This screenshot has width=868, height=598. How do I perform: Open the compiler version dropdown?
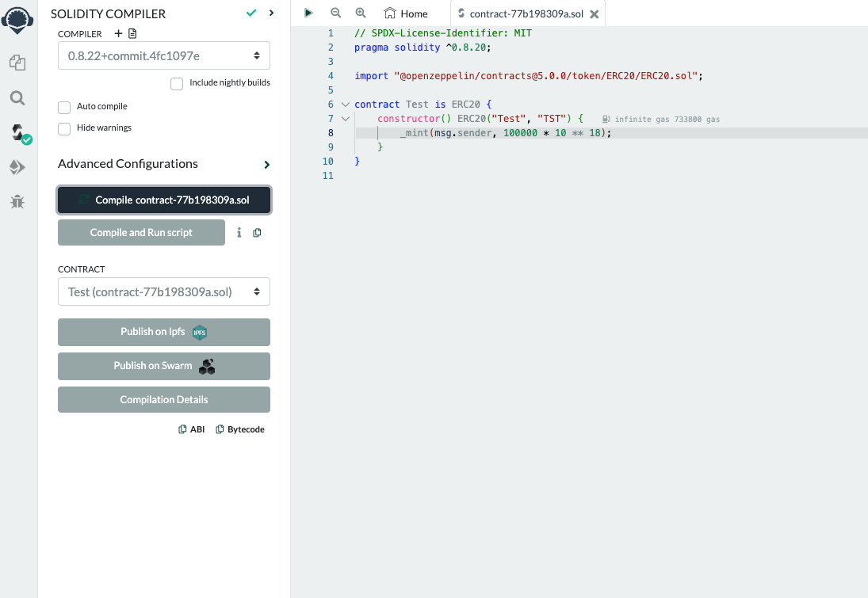[x=164, y=55]
